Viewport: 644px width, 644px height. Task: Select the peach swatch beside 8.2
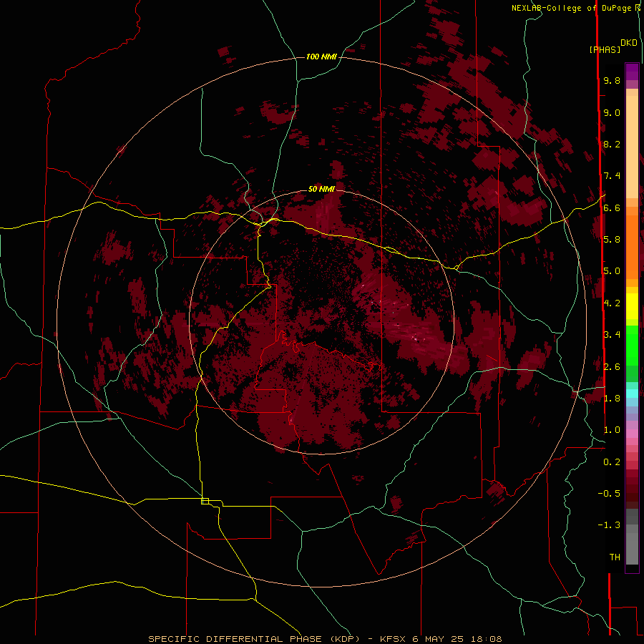tap(632, 147)
